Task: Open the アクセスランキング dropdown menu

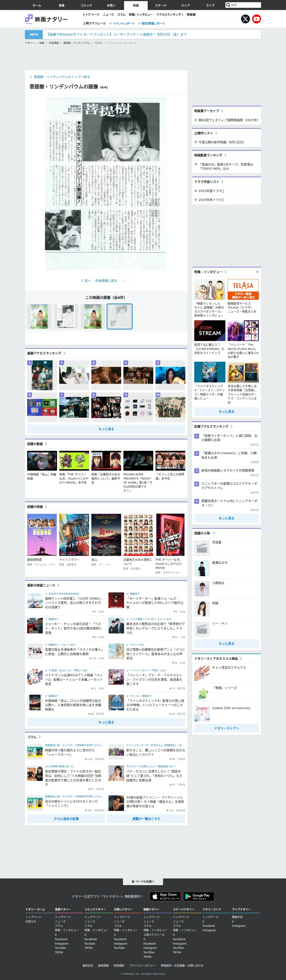Action: (170, 14)
